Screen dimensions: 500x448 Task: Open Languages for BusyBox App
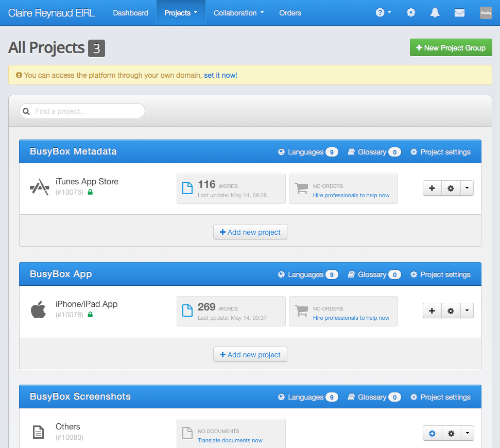(308, 274)
